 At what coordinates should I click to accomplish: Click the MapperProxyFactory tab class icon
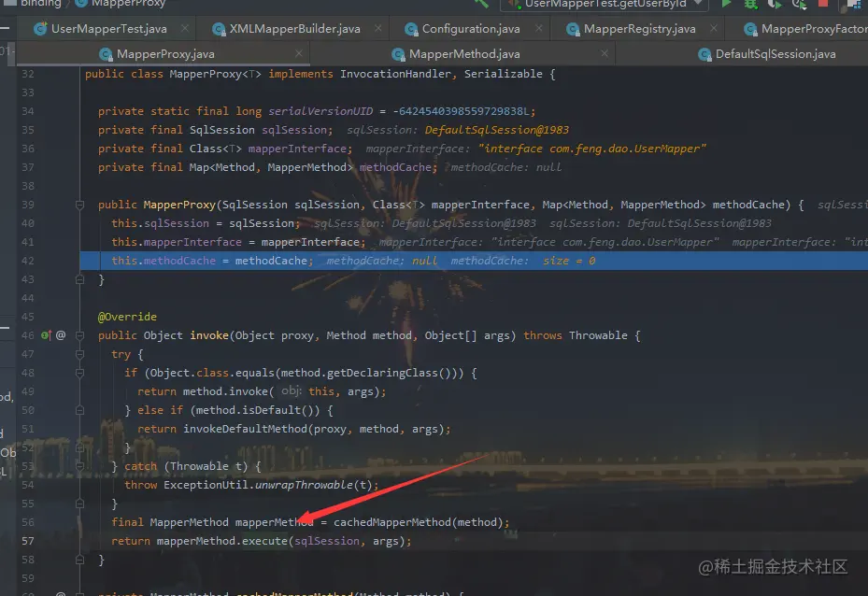pos(750,29)
